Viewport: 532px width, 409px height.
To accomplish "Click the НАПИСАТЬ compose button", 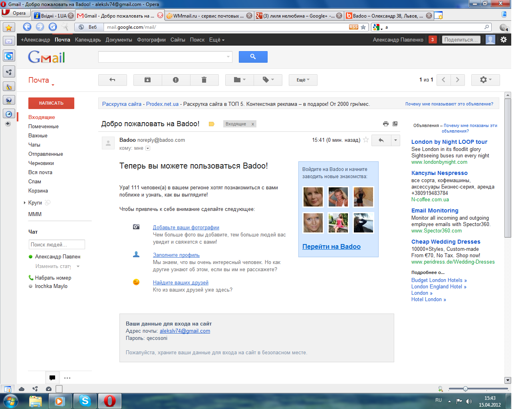I will [x=51, y=103].
